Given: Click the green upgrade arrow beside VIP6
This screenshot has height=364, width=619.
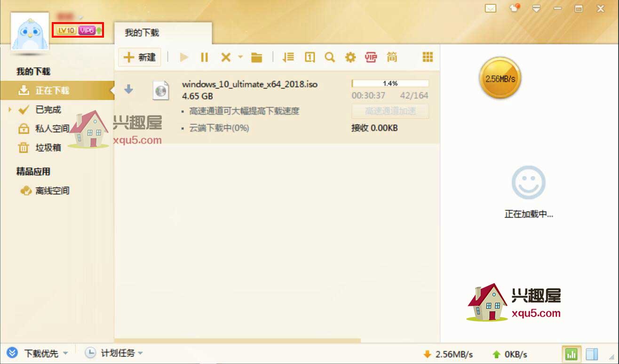Looking at the screenshot, I should (x=99, y=31).
